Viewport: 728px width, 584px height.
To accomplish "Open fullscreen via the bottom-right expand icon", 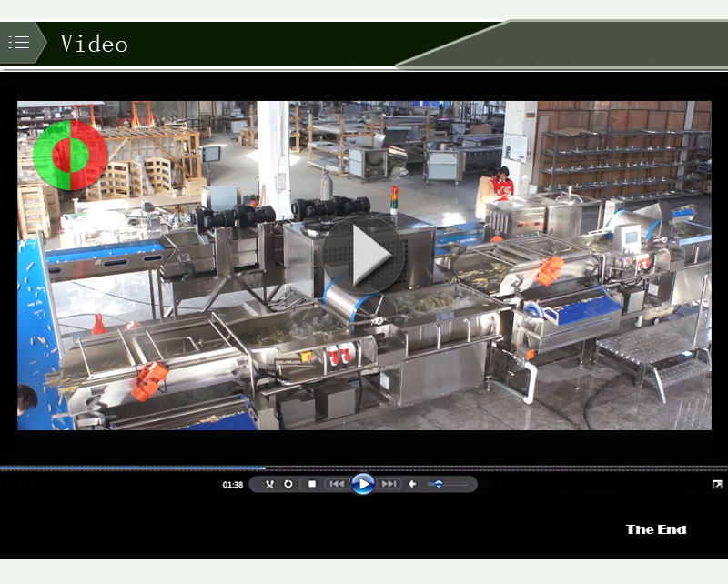I will click(x=716, y=484).
